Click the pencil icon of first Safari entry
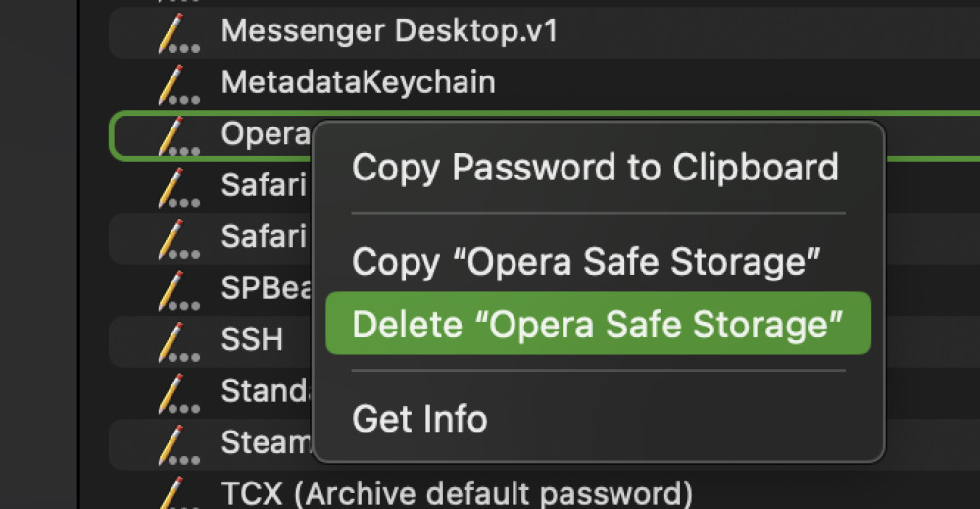The width and height of the screenshot is (980, 509). click(x=178, y=187)
